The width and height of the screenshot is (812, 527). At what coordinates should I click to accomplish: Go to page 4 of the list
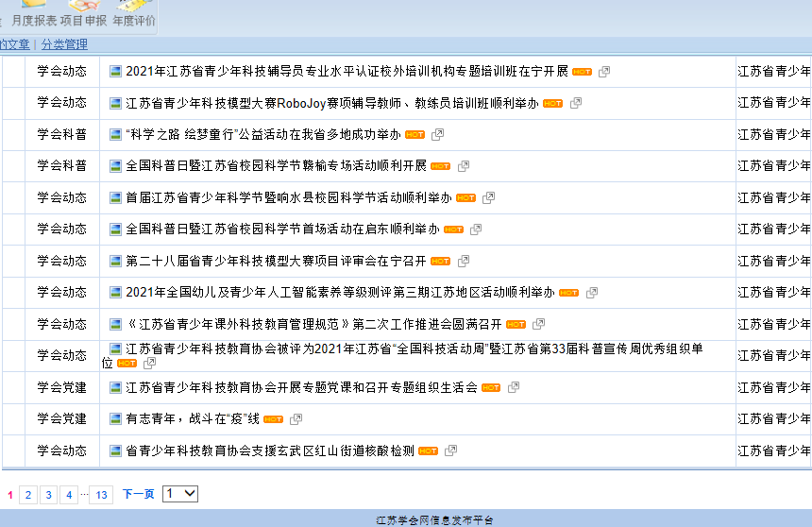69,495
